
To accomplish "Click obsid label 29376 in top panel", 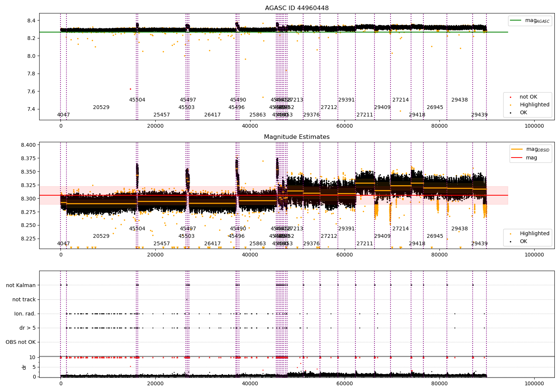I will point(311,115).
